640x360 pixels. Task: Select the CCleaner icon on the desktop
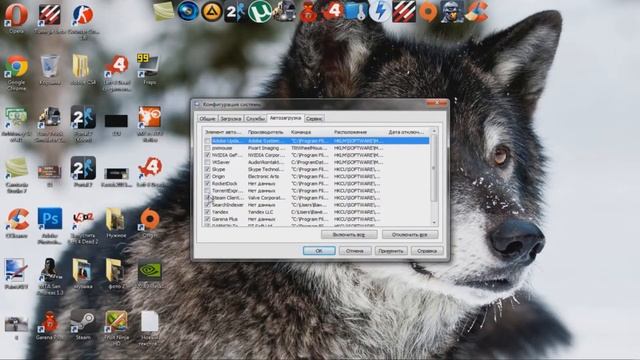(x=17, y=223)
